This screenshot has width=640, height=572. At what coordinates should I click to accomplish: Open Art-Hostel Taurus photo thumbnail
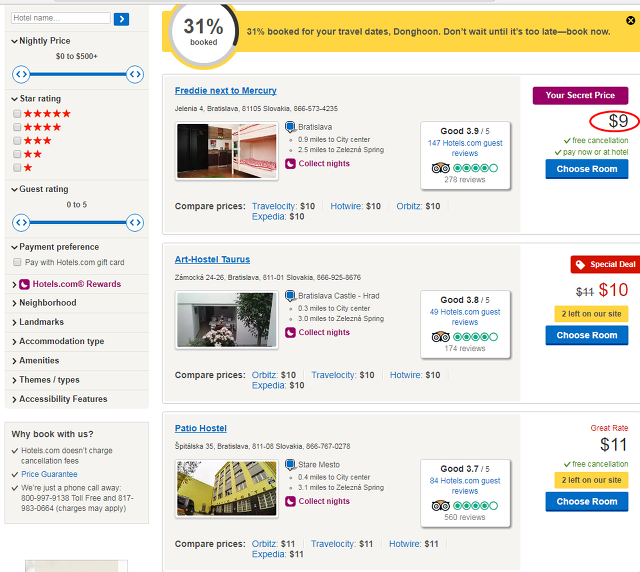pos(227,320)
